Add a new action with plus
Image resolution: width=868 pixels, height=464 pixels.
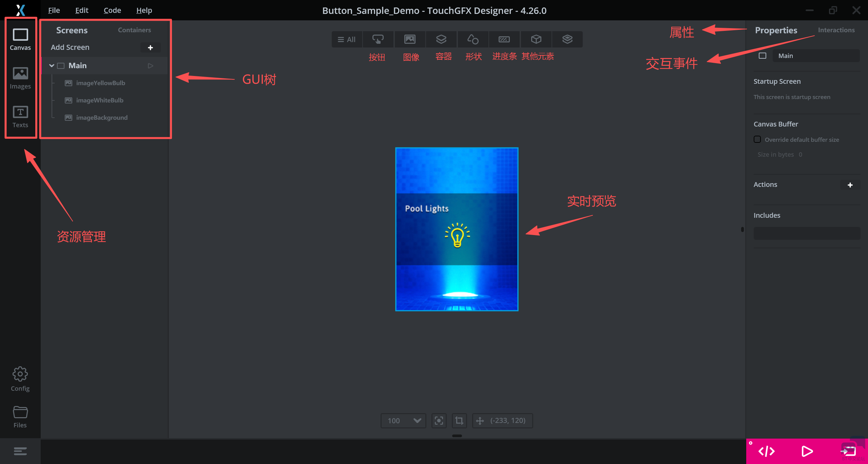850,185
